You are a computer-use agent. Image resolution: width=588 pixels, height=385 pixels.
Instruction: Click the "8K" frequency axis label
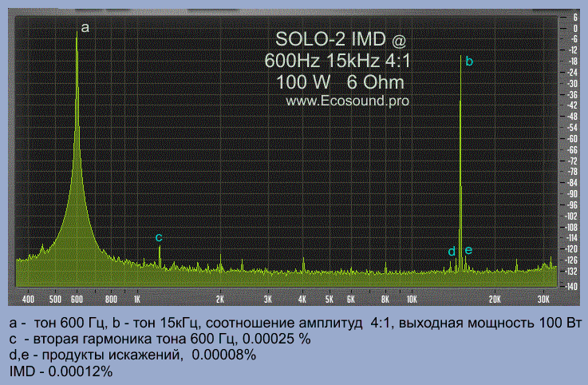(x=385, y=300)
